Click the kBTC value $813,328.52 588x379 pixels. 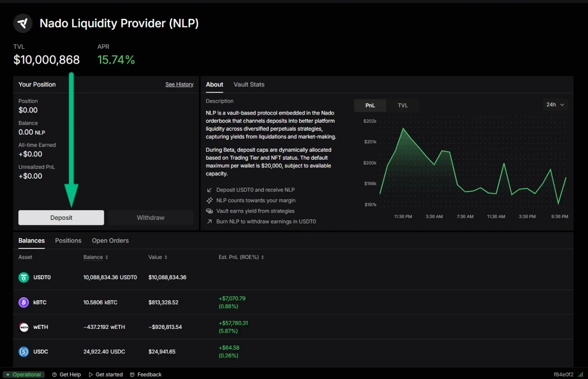click(164, 302)
